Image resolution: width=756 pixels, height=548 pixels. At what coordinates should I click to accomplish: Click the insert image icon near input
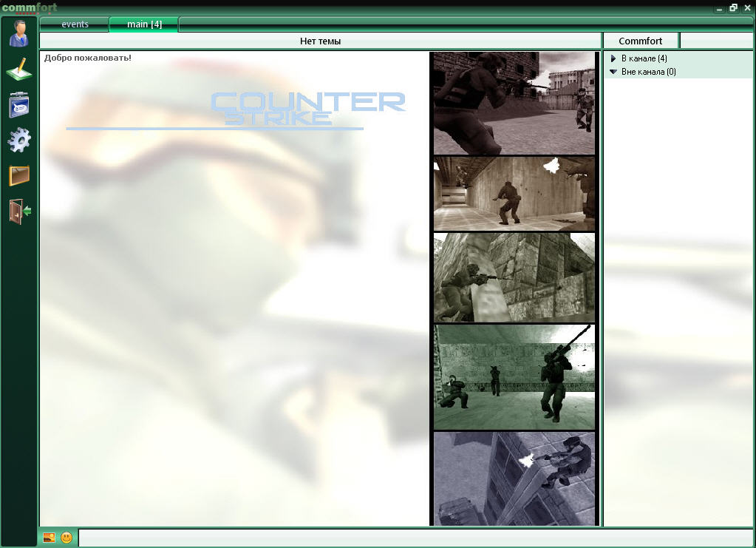(49, 538)
